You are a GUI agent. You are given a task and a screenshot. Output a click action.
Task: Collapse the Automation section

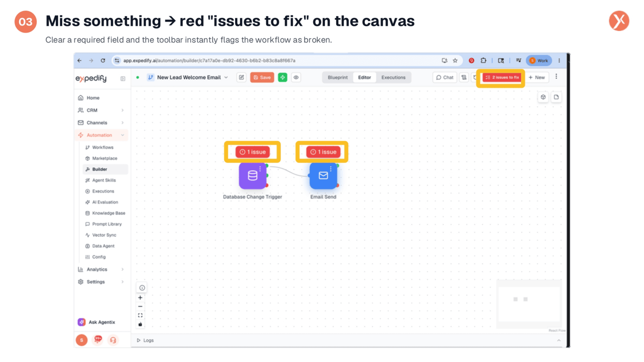click(101, 135)
